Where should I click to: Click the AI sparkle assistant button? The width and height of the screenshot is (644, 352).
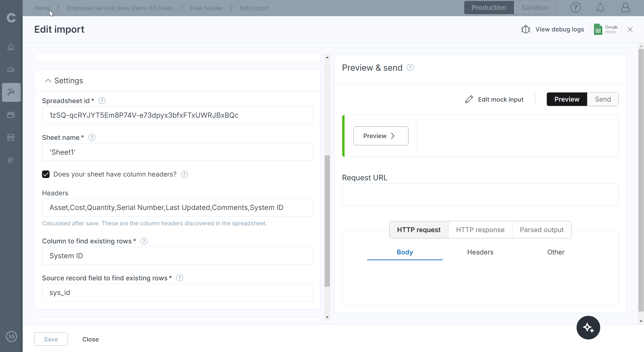pyautogui.click(x=588, y=328)
